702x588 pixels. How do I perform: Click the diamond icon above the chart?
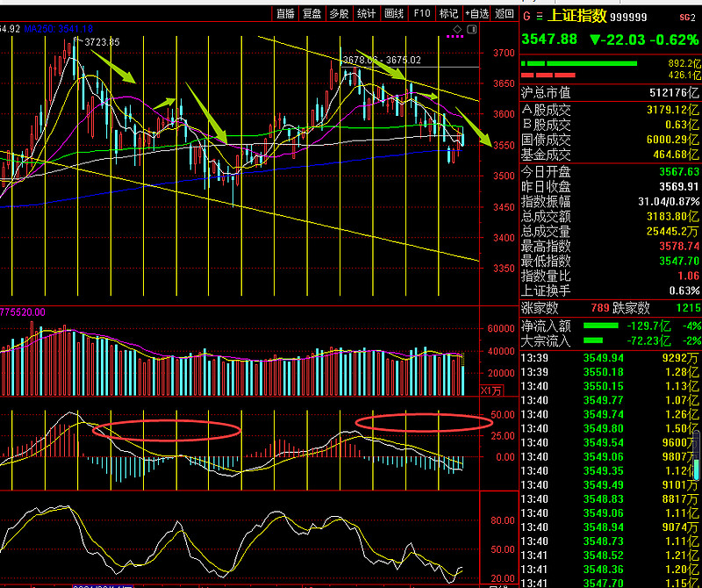[x=457, y=30]
